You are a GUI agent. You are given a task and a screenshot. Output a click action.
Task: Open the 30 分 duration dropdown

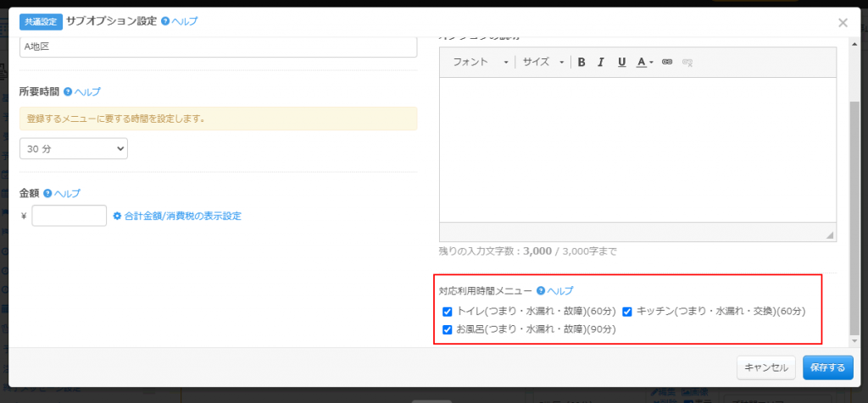pyautogui.click(x=74, y=148)
